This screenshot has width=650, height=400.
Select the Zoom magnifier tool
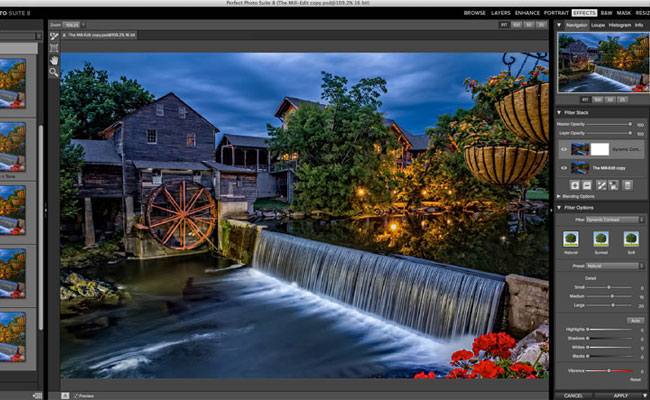point(54,73)
